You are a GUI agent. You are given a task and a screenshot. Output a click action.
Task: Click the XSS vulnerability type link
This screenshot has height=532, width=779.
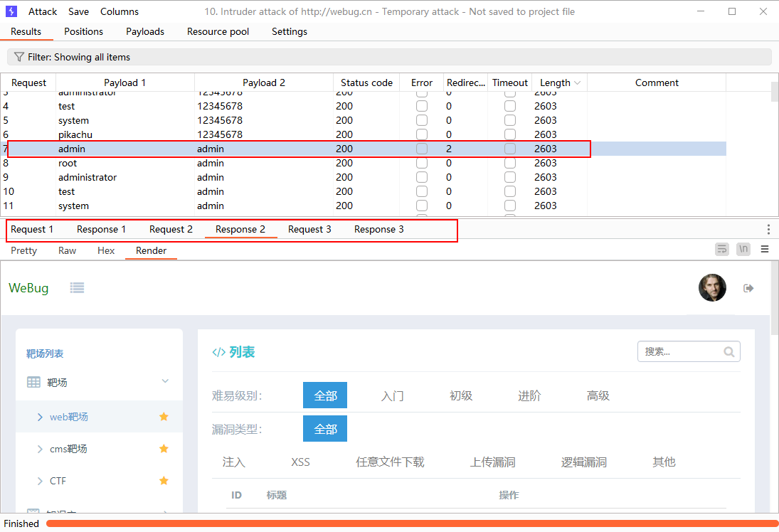300,462
